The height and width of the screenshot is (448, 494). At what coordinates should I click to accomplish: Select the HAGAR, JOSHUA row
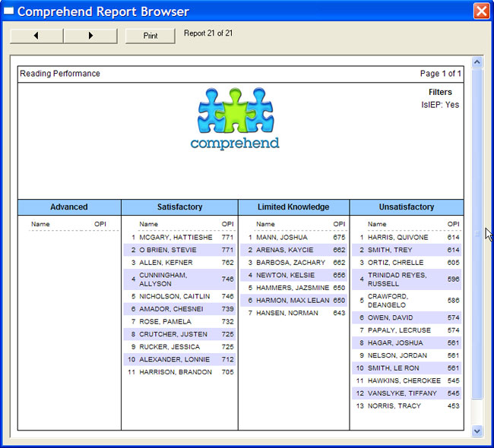pos(407,343)
